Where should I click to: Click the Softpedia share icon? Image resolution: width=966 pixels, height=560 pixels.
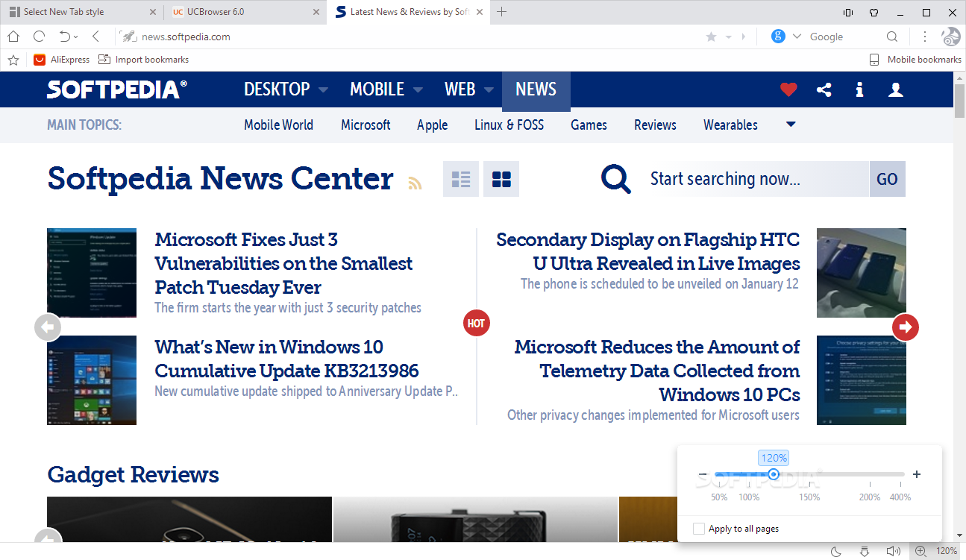pyautogui.click(x=824, y=89)
